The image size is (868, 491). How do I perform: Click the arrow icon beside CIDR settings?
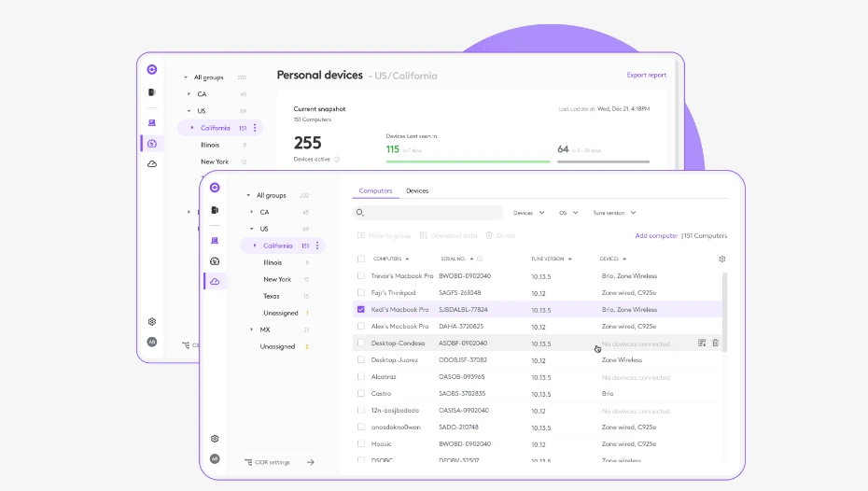[x=311, y=462]
